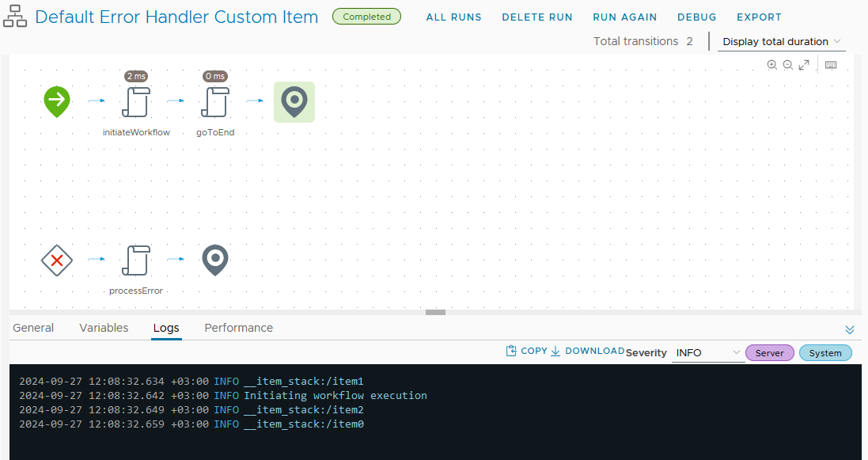The image size is (868, 460).
Task: Click the 2 ms duration badge
Action: click(x=135, y=76)
